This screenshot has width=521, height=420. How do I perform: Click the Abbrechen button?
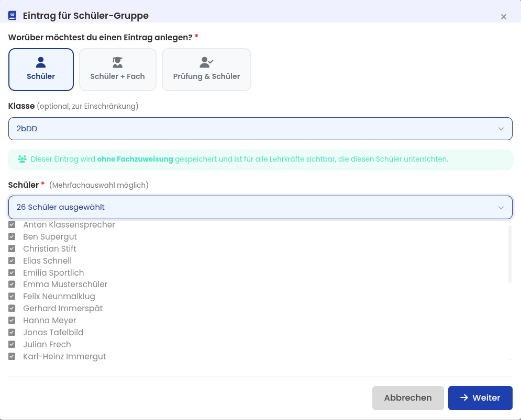coord(408,398)
